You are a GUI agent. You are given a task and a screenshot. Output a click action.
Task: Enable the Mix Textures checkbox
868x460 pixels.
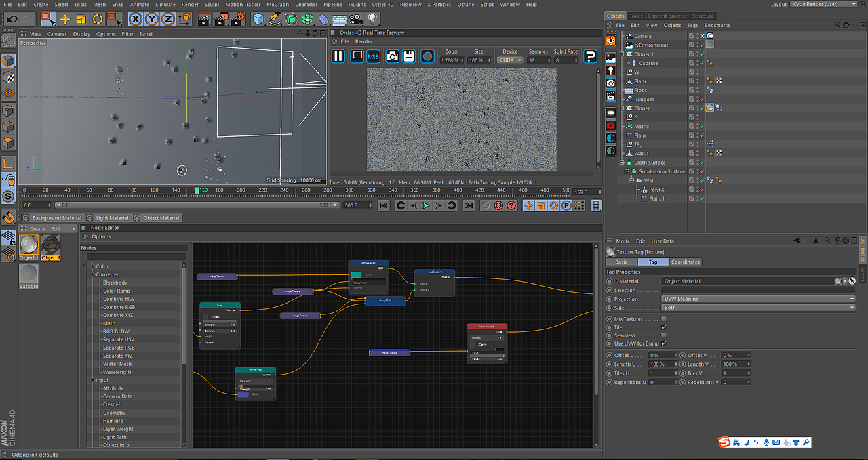pyautogui.click(x=664, y=319)
